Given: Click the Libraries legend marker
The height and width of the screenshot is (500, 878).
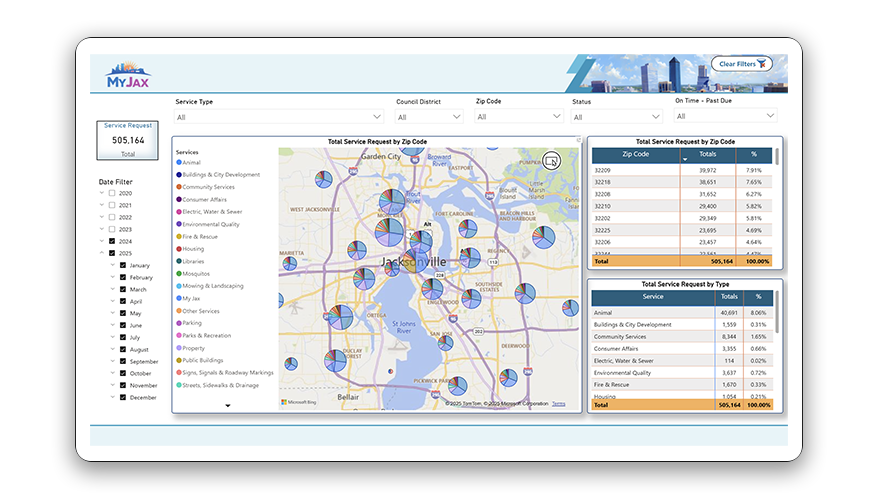Looking at the screenshot, I should click(x=179, y=262).
